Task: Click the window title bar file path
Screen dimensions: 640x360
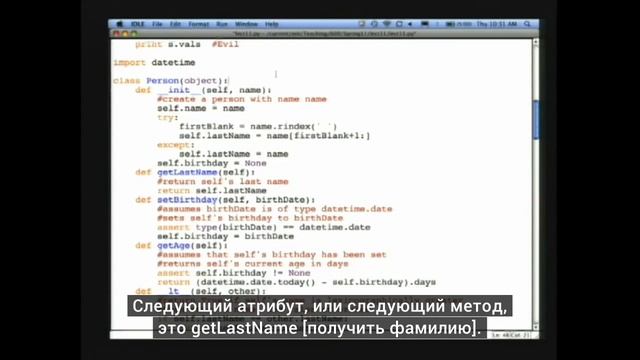Action: point(324,34)
